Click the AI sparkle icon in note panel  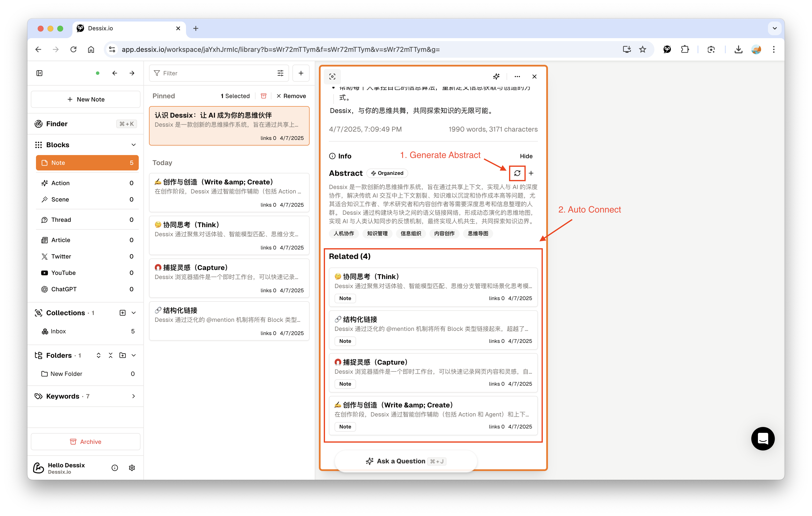click(x=496, y=77)
